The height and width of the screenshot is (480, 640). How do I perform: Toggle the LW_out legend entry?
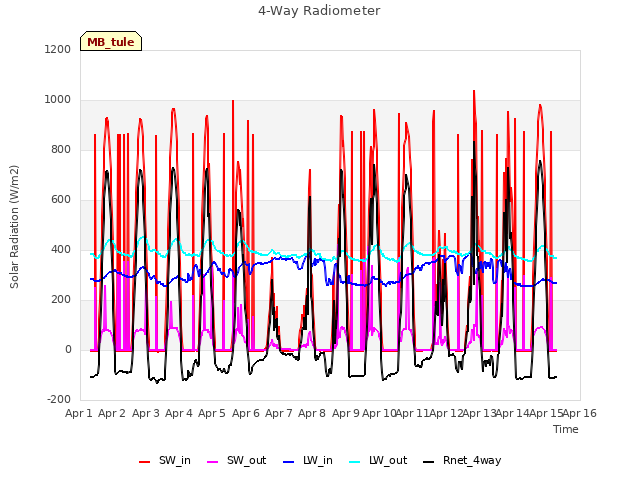[x=378, y=460]
